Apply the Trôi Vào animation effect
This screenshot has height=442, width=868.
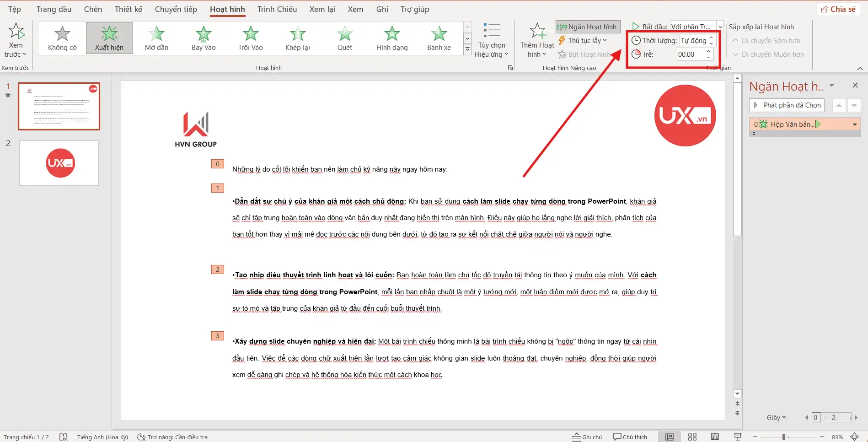pos(250,38)
